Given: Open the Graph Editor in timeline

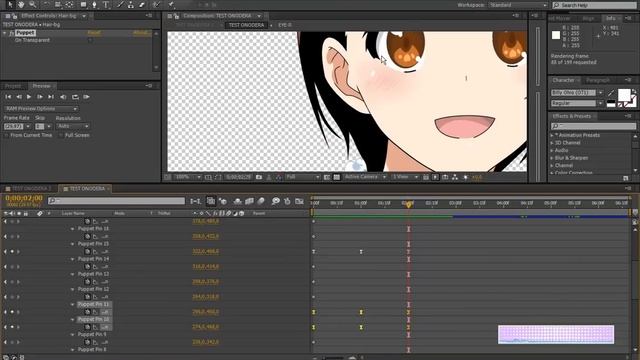Looking at the screenshot, I should tap(299, 201).
